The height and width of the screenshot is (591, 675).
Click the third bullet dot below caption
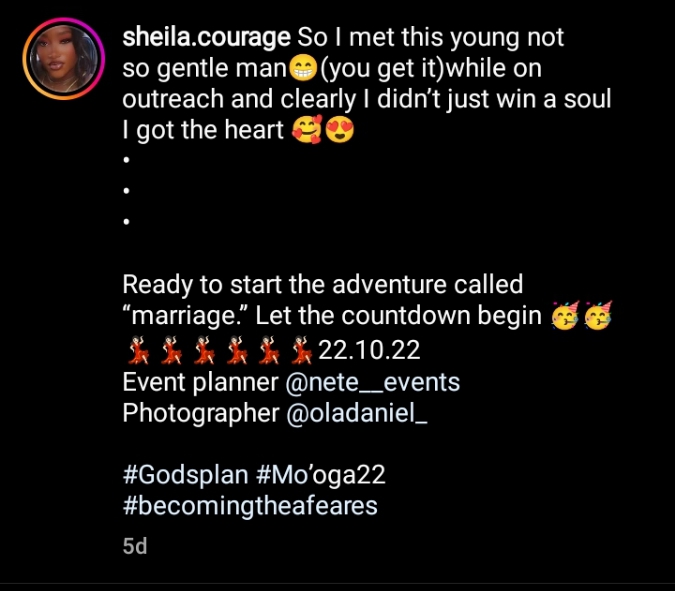point(127,223)
